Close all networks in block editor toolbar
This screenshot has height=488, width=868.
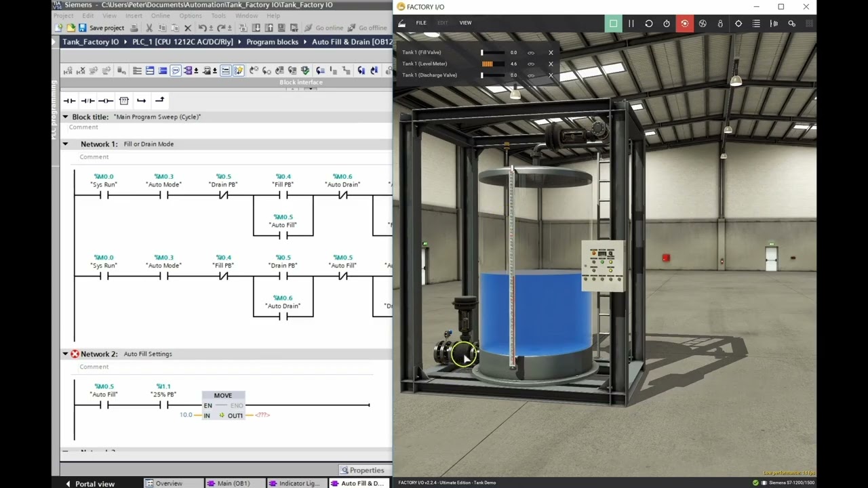pos(162,70)
